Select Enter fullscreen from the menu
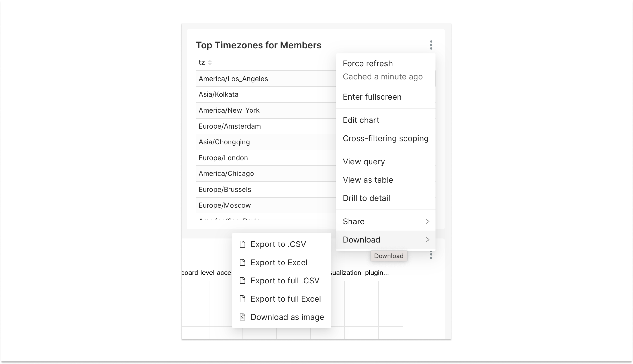 [372, 97]
